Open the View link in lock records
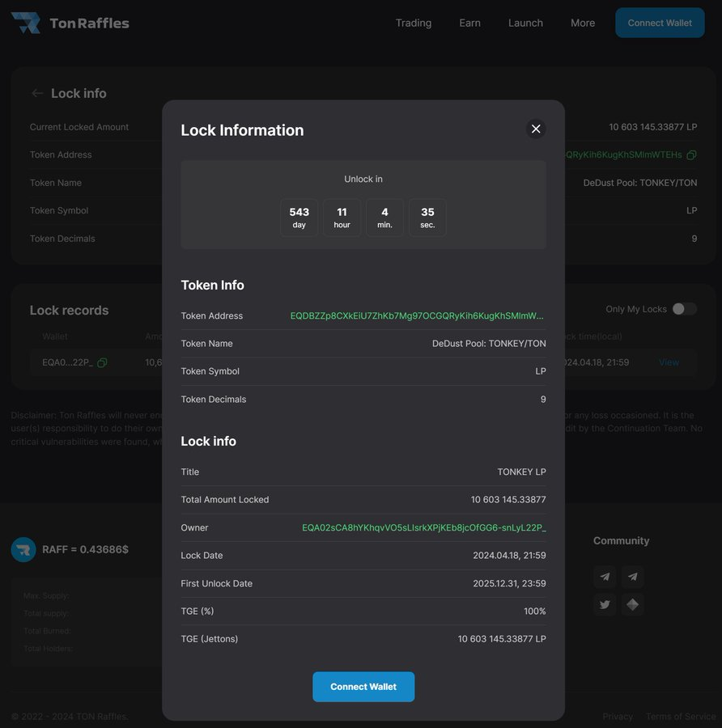The image size is (722, 728). click(x=669, y=362)
